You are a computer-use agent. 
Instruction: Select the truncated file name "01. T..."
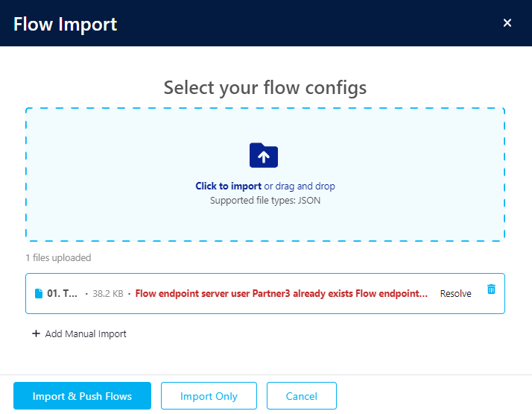[x=63, y=294]
